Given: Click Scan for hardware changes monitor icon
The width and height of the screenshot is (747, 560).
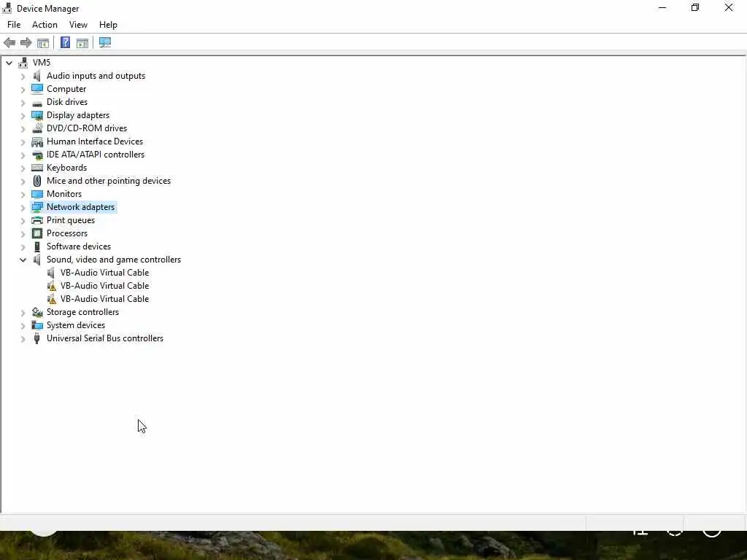Looking at the screenshot, I should pyautogui.click(x=105, y=43).
